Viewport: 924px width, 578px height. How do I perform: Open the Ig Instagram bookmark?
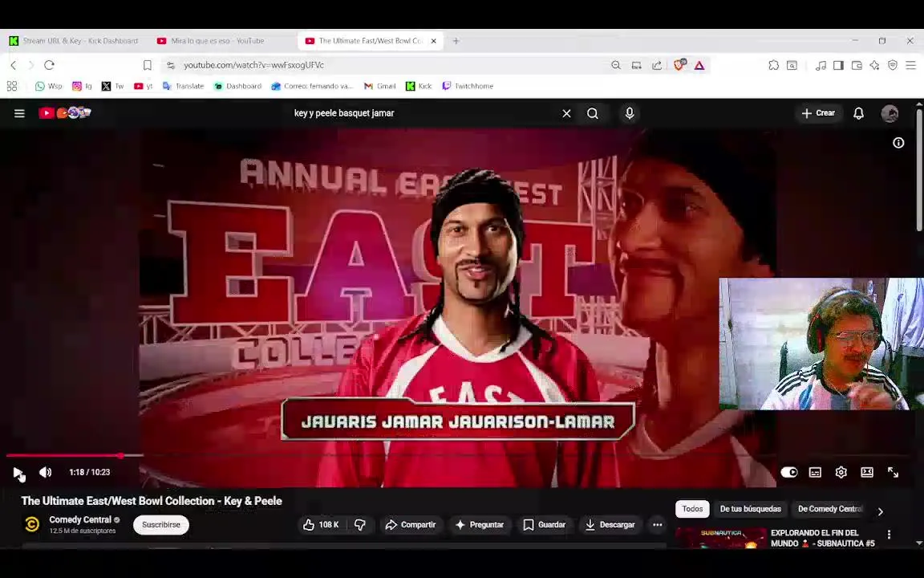82,86
